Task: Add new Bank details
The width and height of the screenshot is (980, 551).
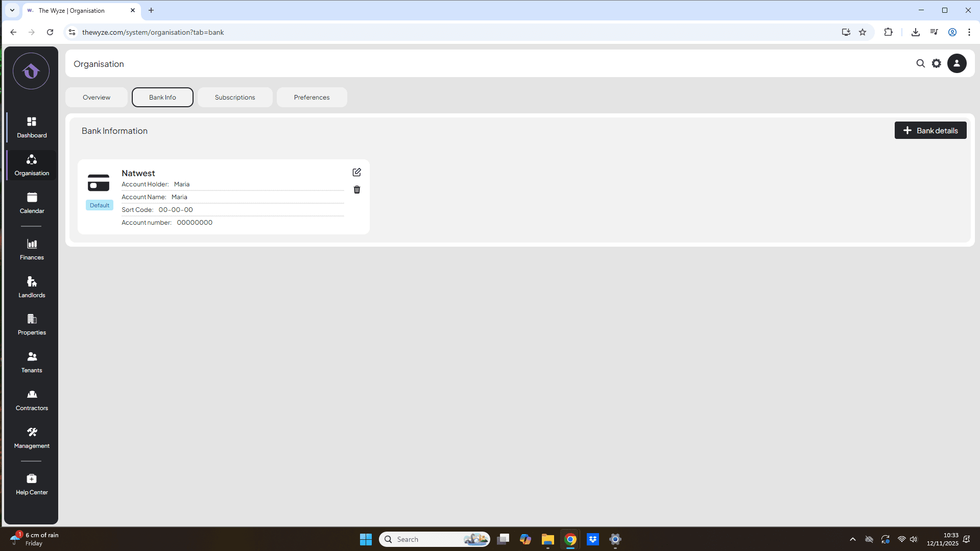Action: point(930,131)
